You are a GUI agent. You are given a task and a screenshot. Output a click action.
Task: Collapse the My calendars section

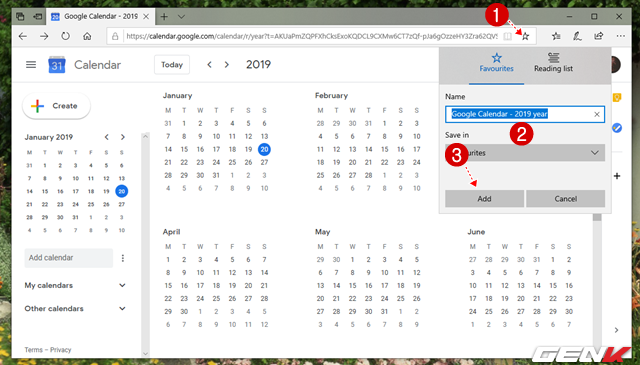click(122, 285)
